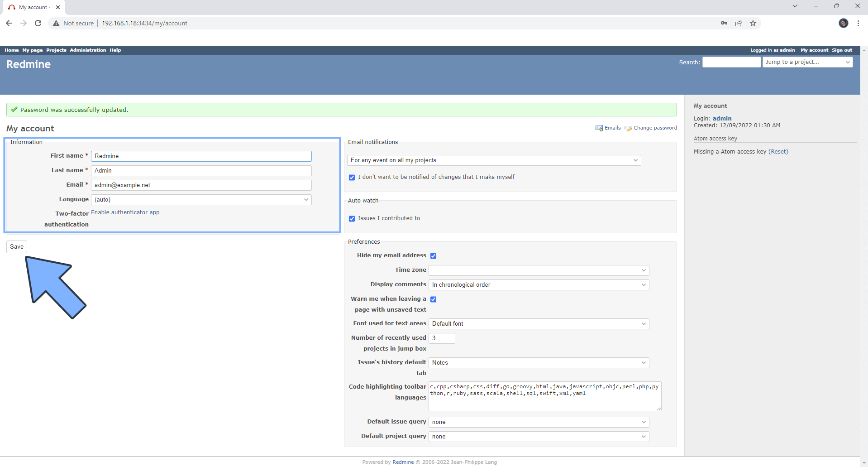This screenshot has height=467, width=868.
Task: Click inside the Search input field
Action: coord(731,62)
